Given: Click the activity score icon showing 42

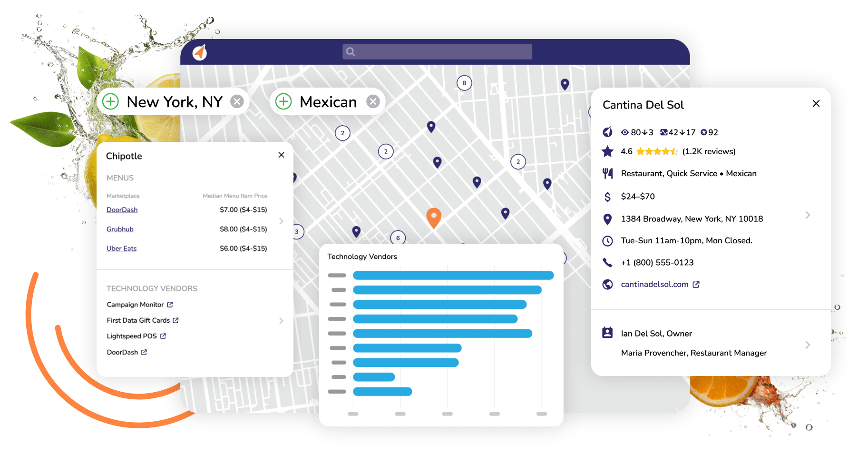Looking at the screenshot, I should point(664,132).
